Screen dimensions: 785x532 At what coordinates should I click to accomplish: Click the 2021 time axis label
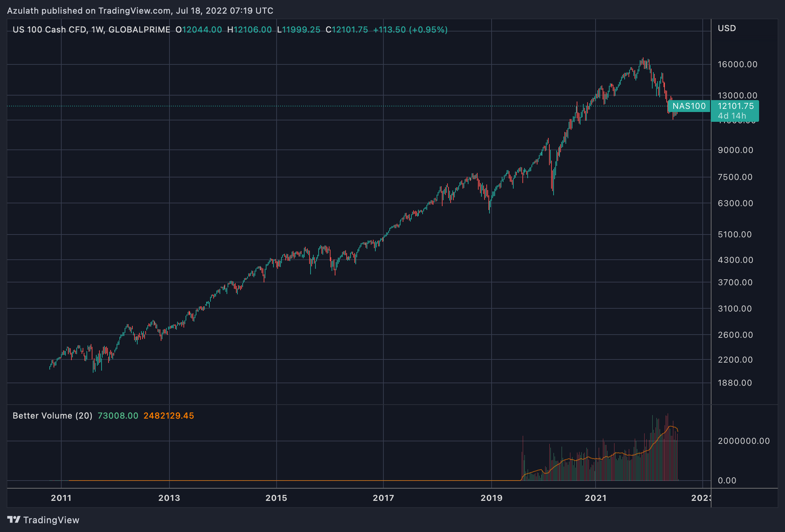596,498
